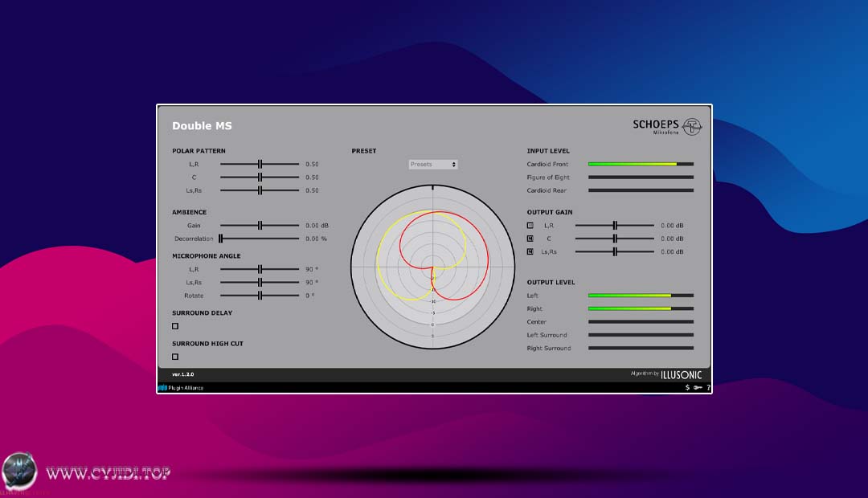Image resolution: width=868 pixels, height=498 pixels.
Task: Click the polar pattern diagram
Action: tap(433, 267)
